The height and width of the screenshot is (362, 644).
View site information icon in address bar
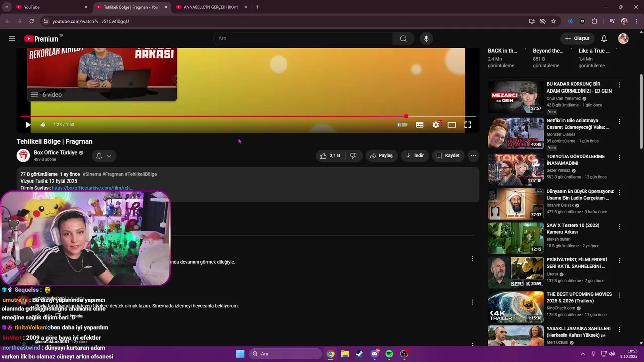pos(46,21)
